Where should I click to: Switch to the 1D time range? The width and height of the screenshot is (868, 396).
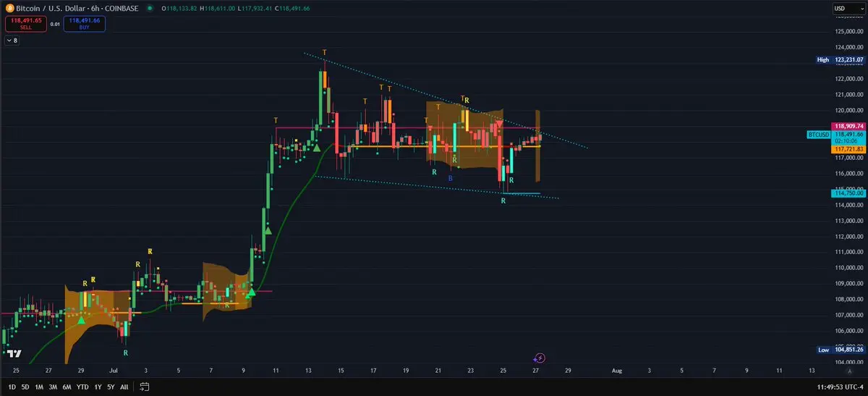[12, 387]
